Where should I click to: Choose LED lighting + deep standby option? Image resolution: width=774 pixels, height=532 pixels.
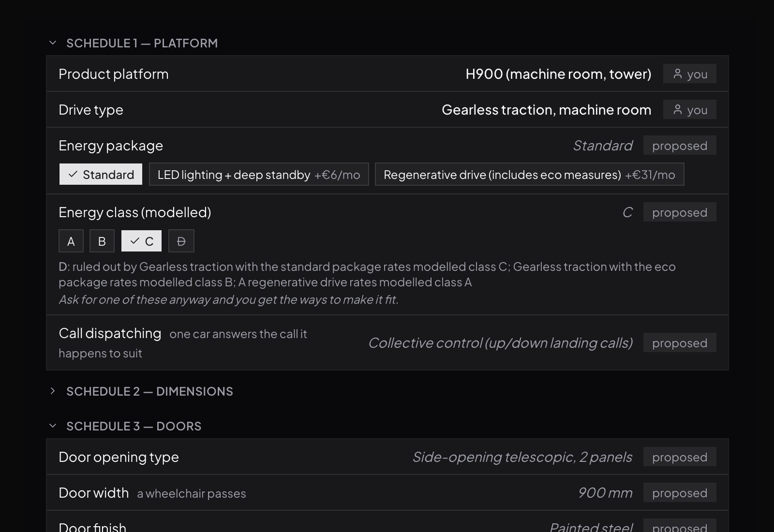click(x=259, y=174)
